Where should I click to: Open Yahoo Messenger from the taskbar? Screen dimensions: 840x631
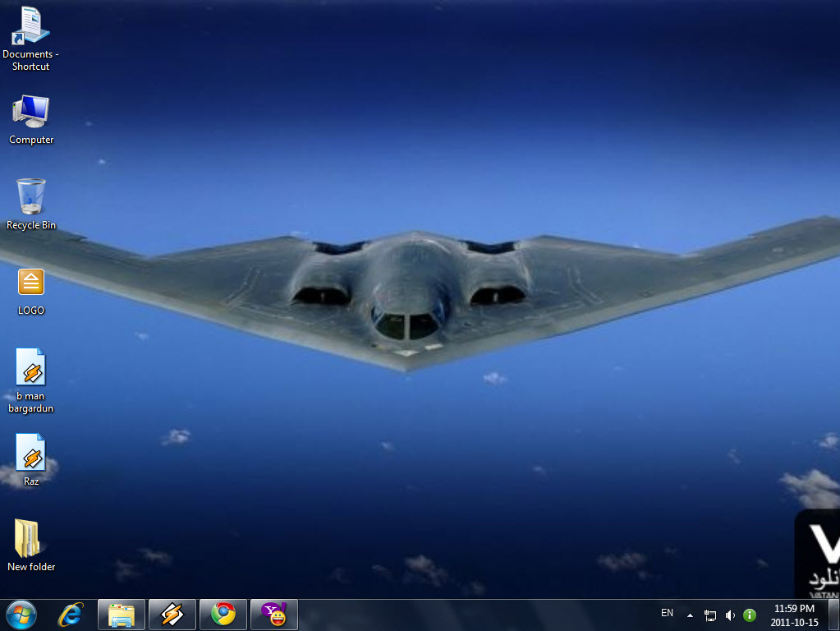pos(273,615)
